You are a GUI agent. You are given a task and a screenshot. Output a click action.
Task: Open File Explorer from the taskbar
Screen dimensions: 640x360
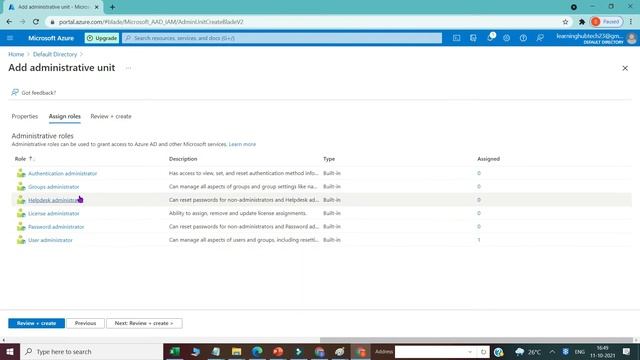pos(236,351)
